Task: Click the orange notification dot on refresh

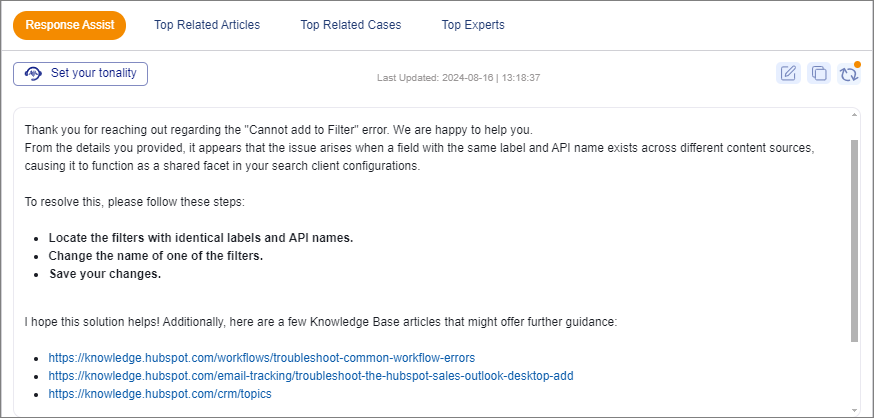Action: 857,64
